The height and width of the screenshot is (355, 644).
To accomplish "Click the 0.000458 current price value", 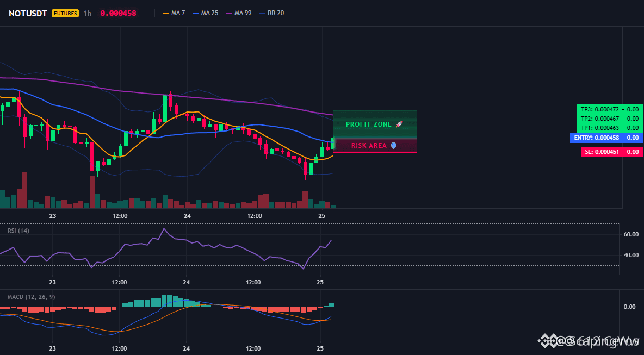I will tap(118, 13).
